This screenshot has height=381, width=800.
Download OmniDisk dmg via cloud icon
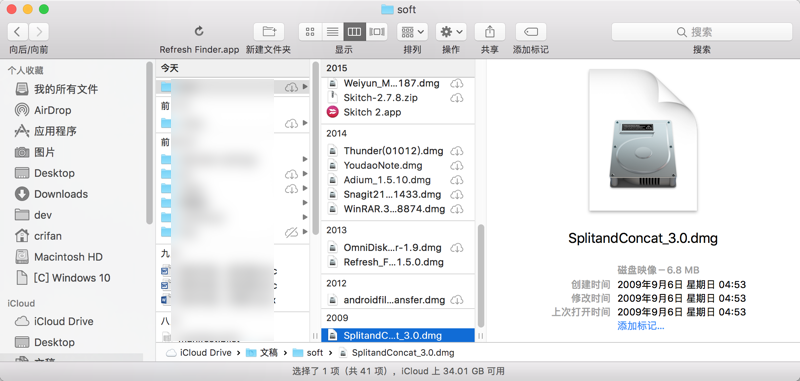pos(457,248)
